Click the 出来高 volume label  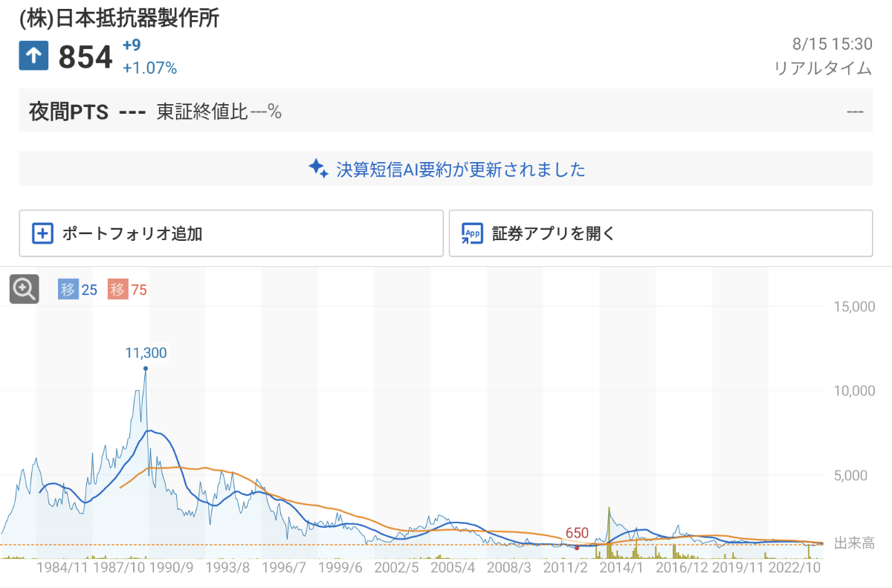click(x=853, y=543)
